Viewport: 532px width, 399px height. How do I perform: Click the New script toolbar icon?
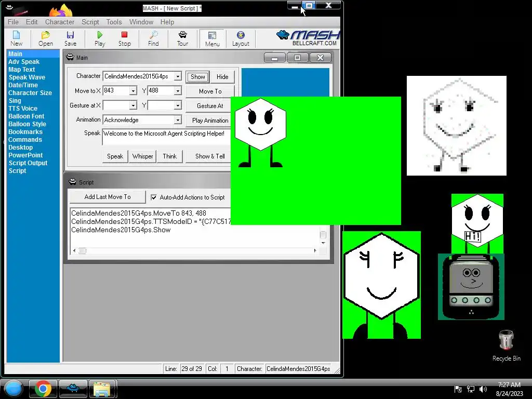[x=16, y=38]
